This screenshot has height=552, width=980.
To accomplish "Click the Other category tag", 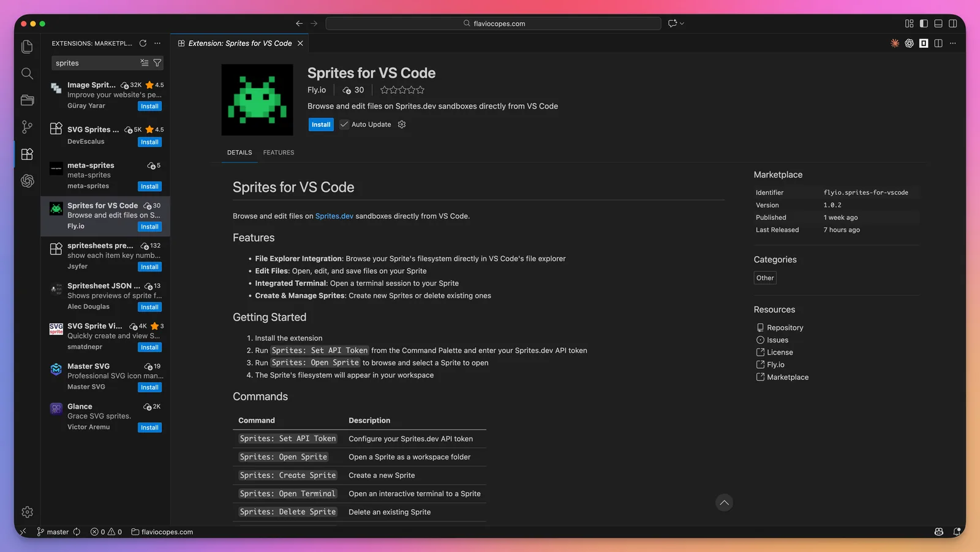I will click(765, 278).
